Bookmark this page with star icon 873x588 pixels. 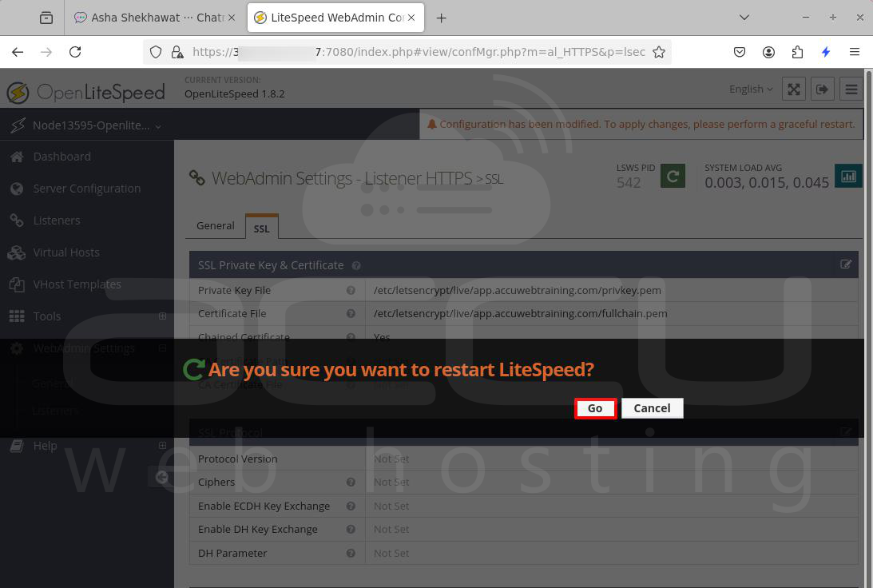tap(659, 52)
